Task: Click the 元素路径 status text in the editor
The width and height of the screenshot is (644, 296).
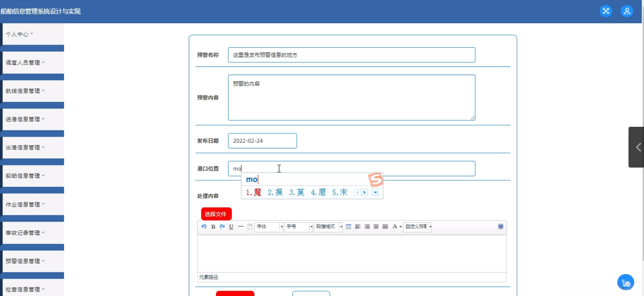Action: 209,277
